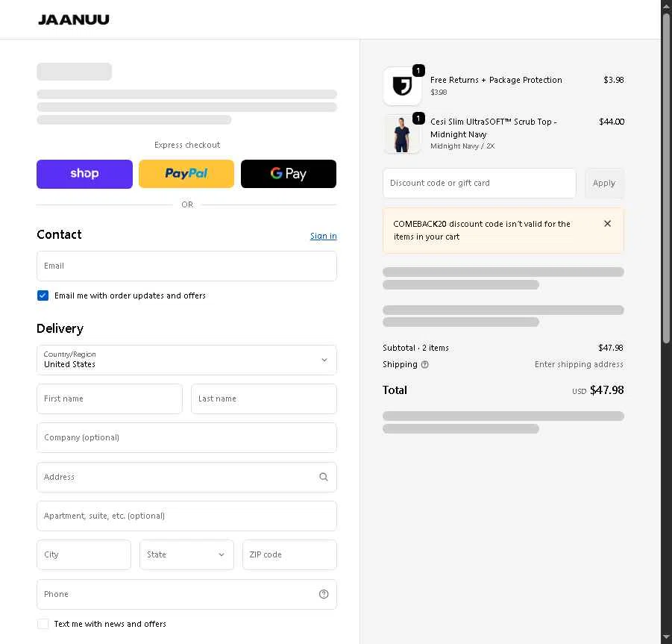
Task: Click the page vertical scrollbar
Action: tap(666, 179)
